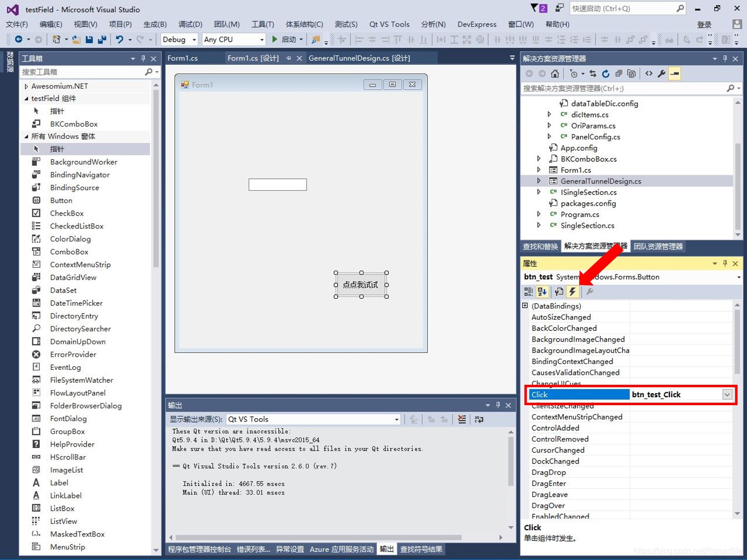Click the Show All Files icon
The width and height of the screenshot is (747, 560).
click(631, 74)
